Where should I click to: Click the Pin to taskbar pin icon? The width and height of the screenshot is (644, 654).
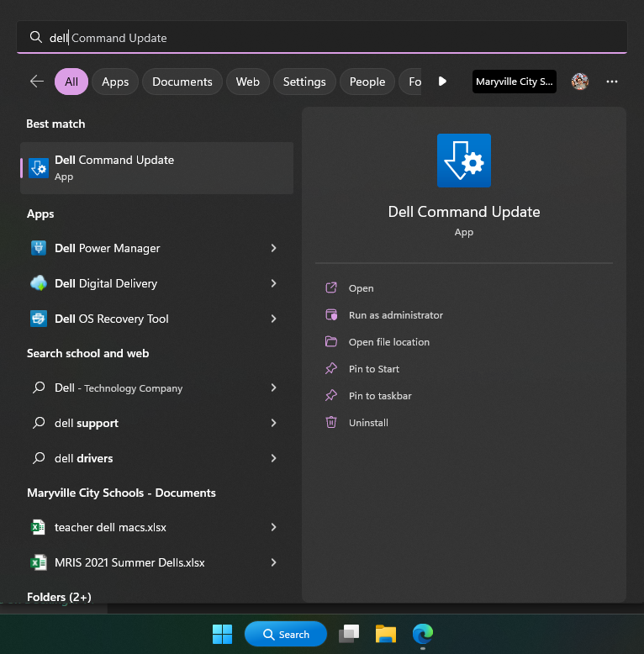click(331, 395)
